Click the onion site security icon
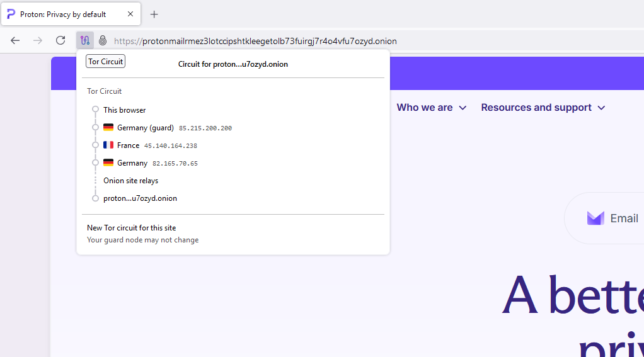The height and width of the screenshot is (357, 644). [x=103, y=40]
